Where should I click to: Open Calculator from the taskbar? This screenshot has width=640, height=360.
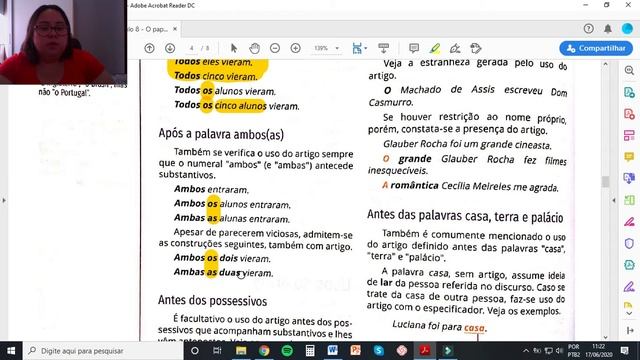[x=310, y=351]
